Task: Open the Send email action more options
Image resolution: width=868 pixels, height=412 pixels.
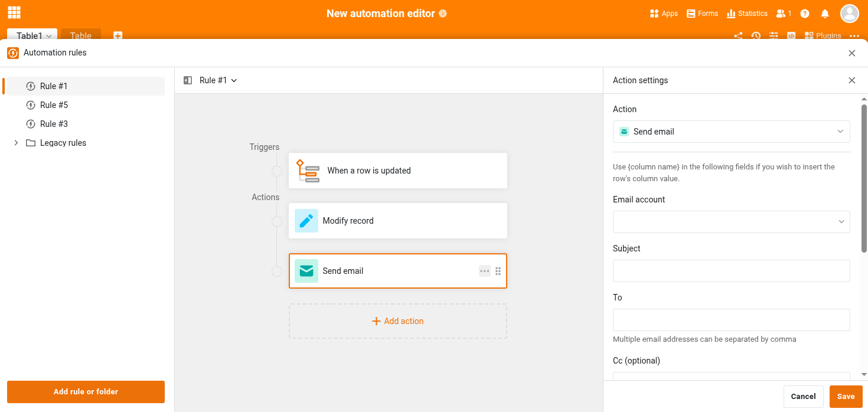Action: 484,271
